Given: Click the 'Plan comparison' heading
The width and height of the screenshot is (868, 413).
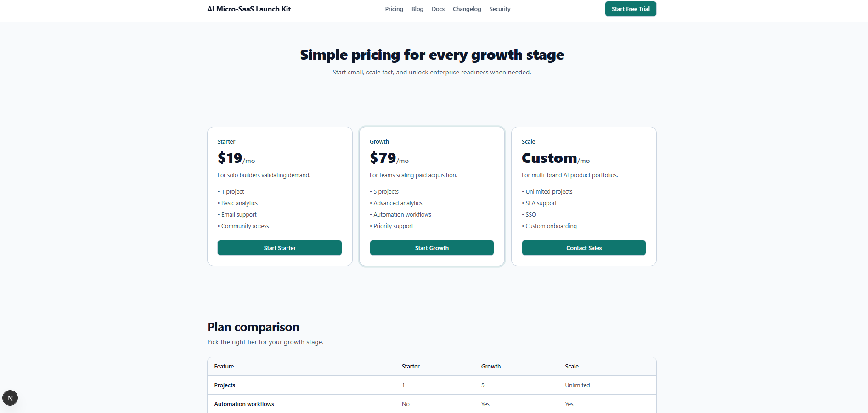Looking at the screenshot, I should click(253, 327).
